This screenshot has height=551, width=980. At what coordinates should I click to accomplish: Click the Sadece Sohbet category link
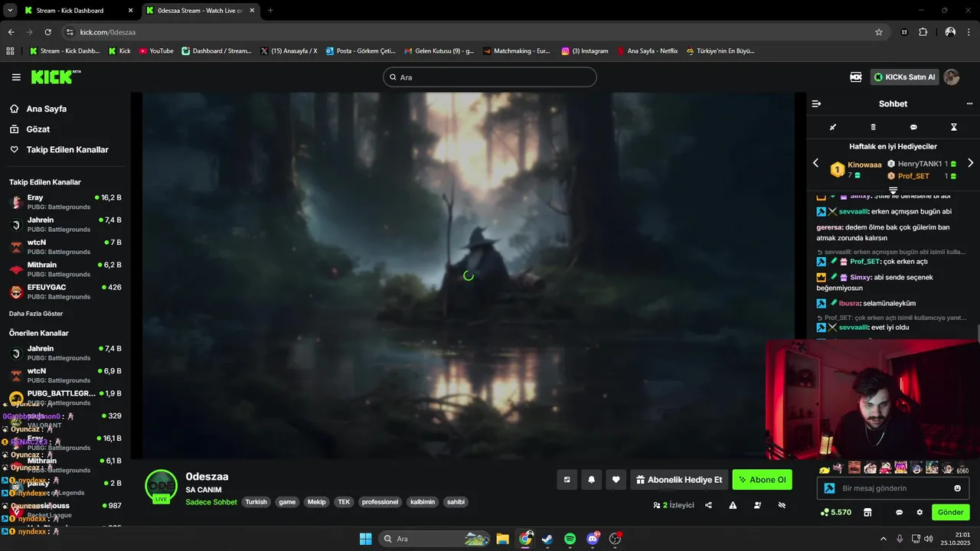[x=211, y=502]
